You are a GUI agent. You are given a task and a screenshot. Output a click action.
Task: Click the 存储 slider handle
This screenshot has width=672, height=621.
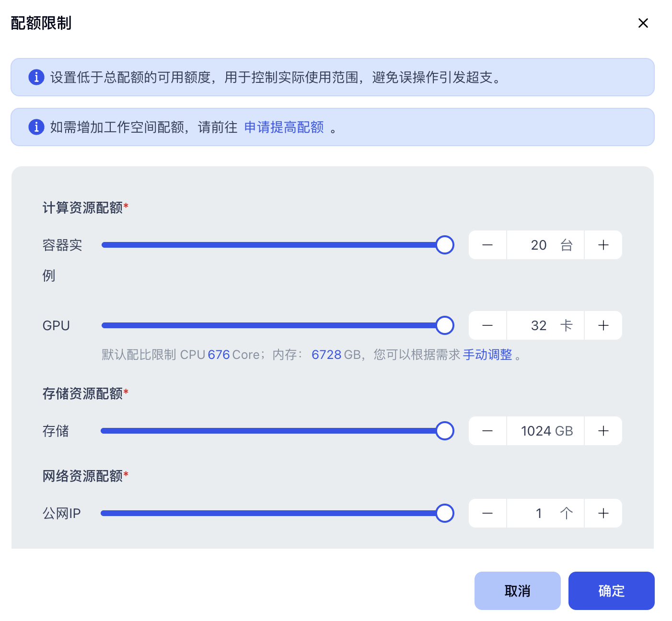click(x=445, y=431)
